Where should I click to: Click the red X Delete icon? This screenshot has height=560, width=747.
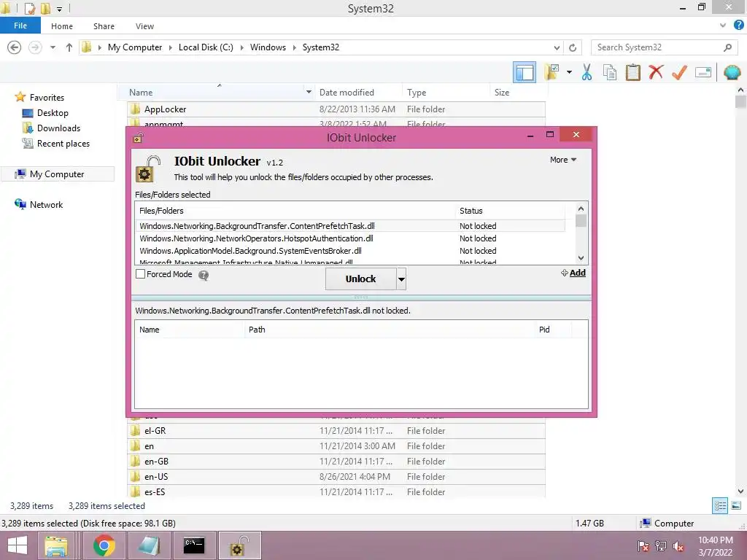tap(656, 72)
